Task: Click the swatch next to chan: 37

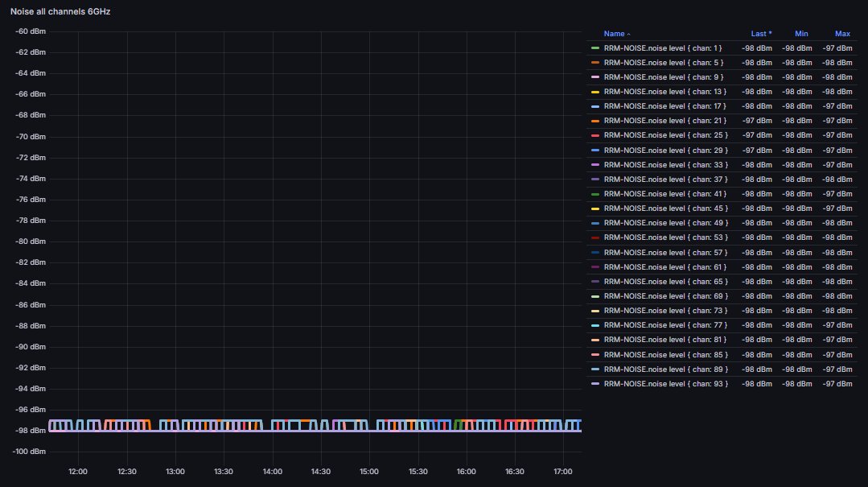Action: click(x=595, y=180)
